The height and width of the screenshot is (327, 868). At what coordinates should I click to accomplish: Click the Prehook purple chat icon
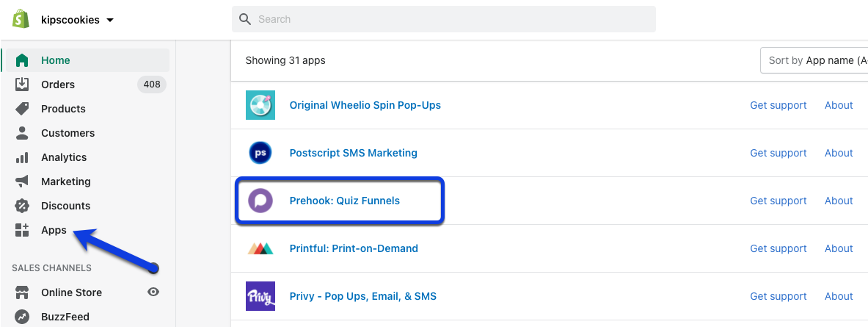tap(260, 201)
